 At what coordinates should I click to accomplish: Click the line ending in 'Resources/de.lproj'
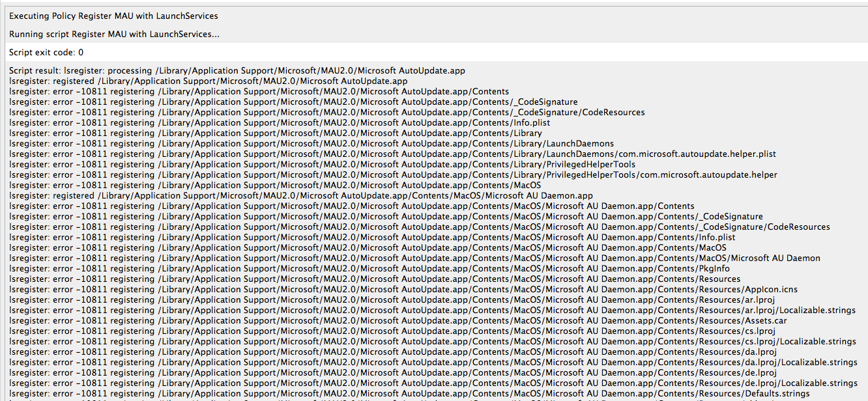coord(393,372)
